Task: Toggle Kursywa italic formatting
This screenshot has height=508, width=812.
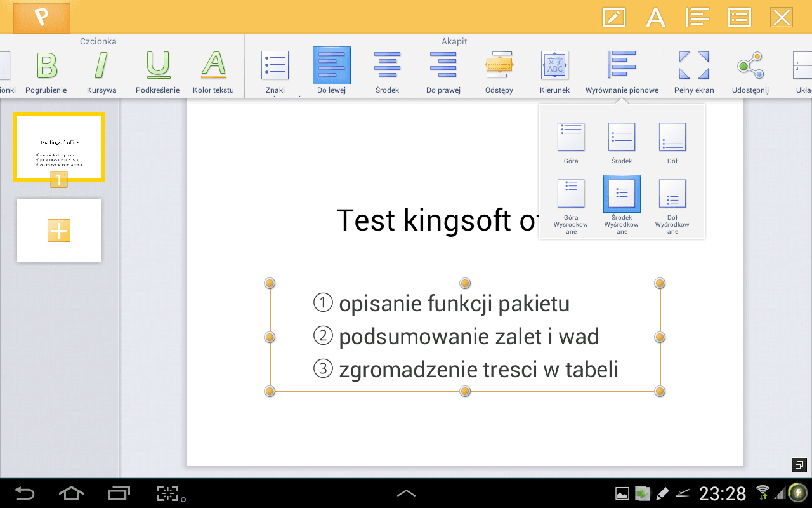Action: tap(101, 72)
